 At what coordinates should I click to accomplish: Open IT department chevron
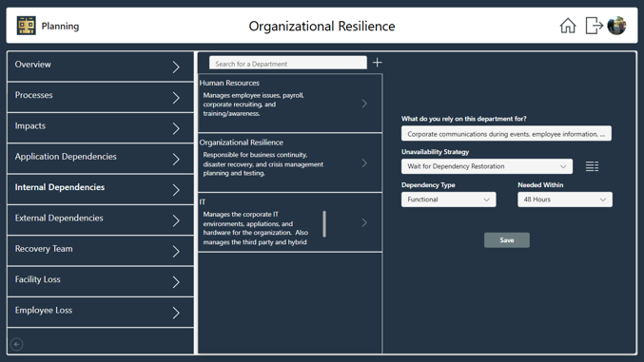[x=364, y=222]
